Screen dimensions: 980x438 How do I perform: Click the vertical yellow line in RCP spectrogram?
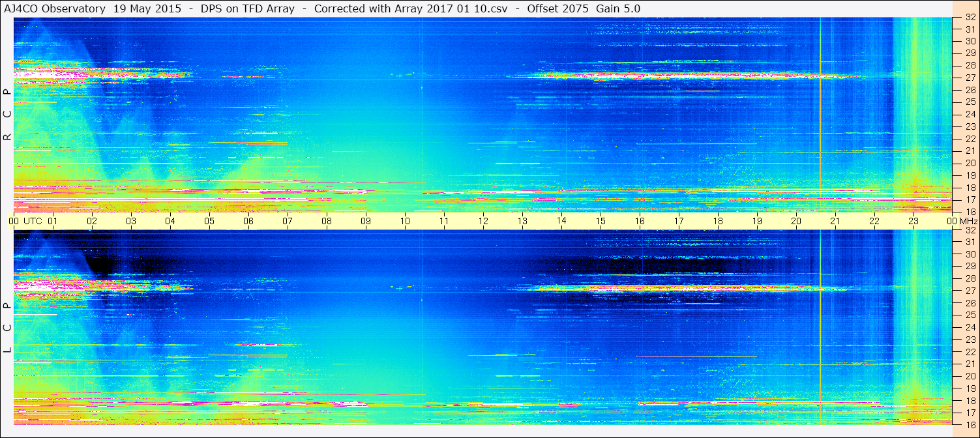820,115
